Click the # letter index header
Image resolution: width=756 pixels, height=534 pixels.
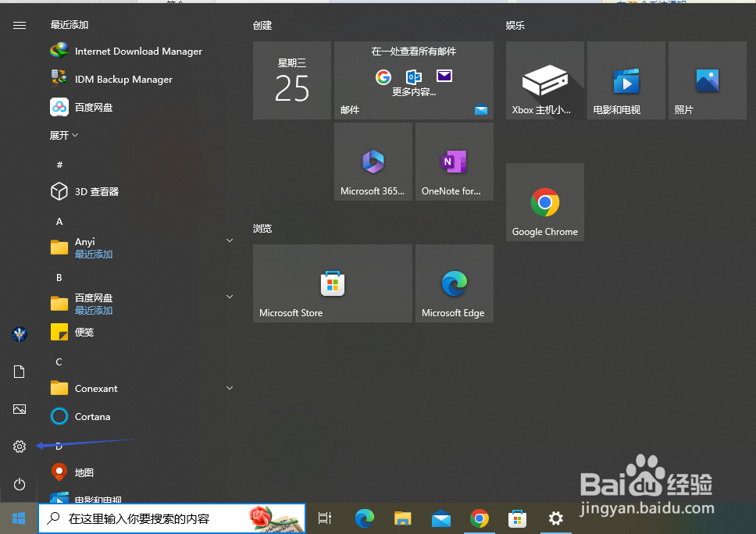pos(59,165)
